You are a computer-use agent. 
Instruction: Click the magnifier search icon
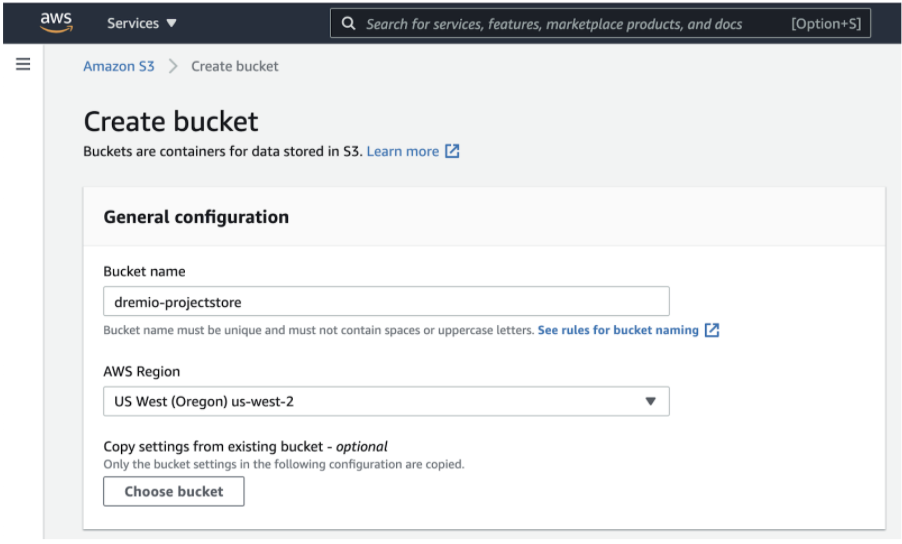tap(348, 23)
